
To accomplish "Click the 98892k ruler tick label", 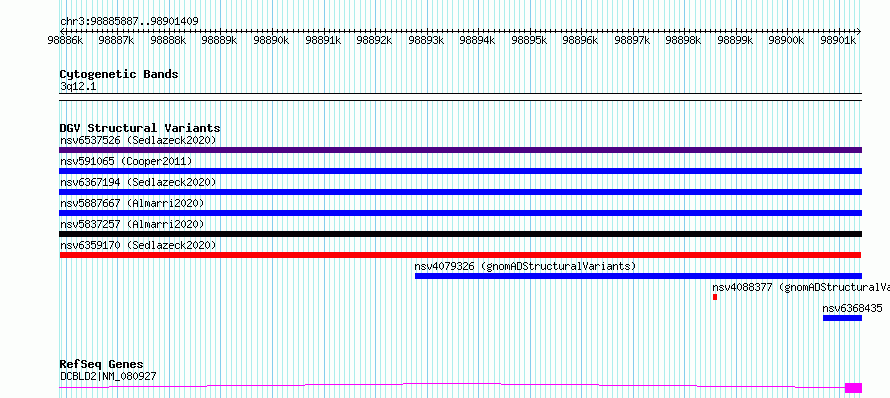I will click(374, 40).
